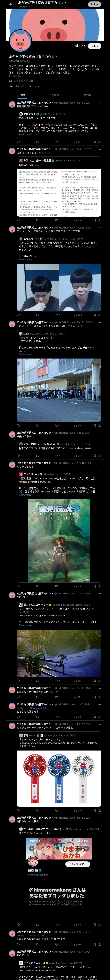Search this profile's posts with the magnifier icon
110x980 pixels.
coord(84,46)
